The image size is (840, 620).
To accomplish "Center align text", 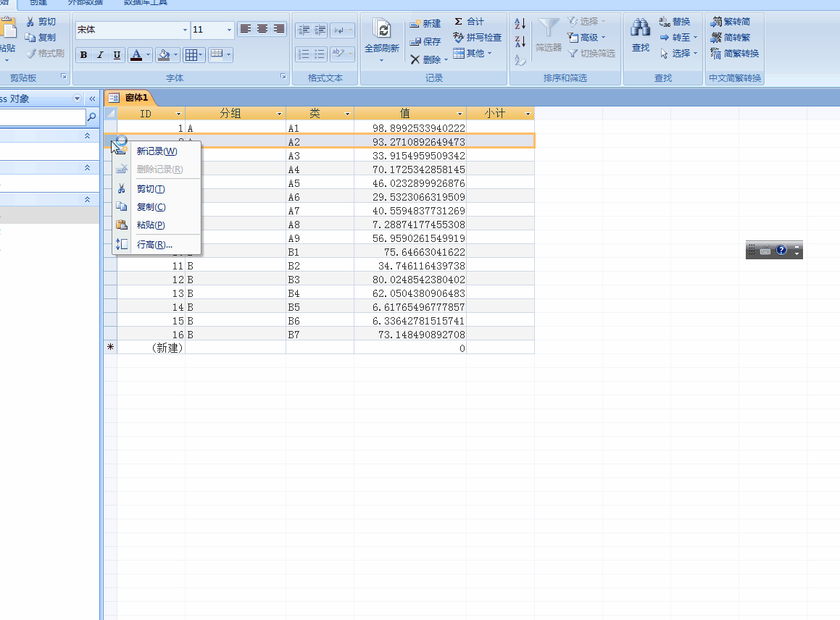I will point(262,29).
